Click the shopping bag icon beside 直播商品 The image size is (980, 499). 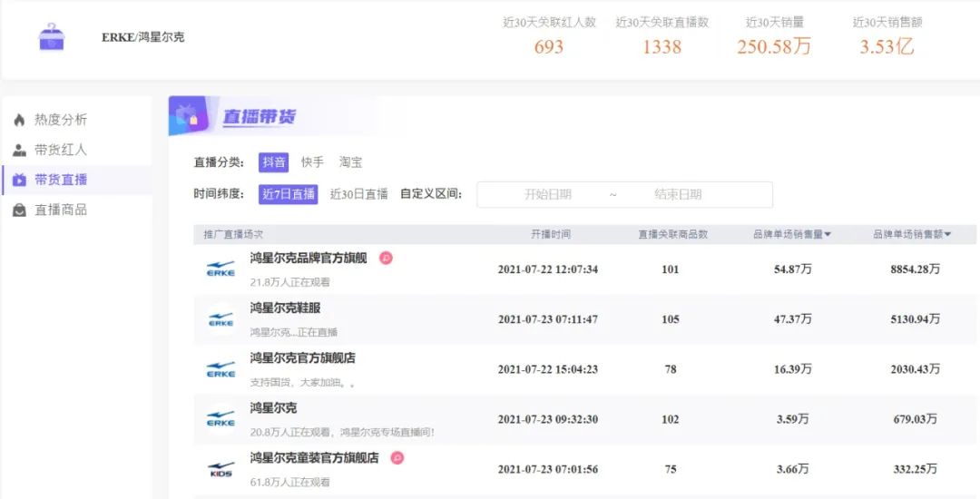click(19, 210)
